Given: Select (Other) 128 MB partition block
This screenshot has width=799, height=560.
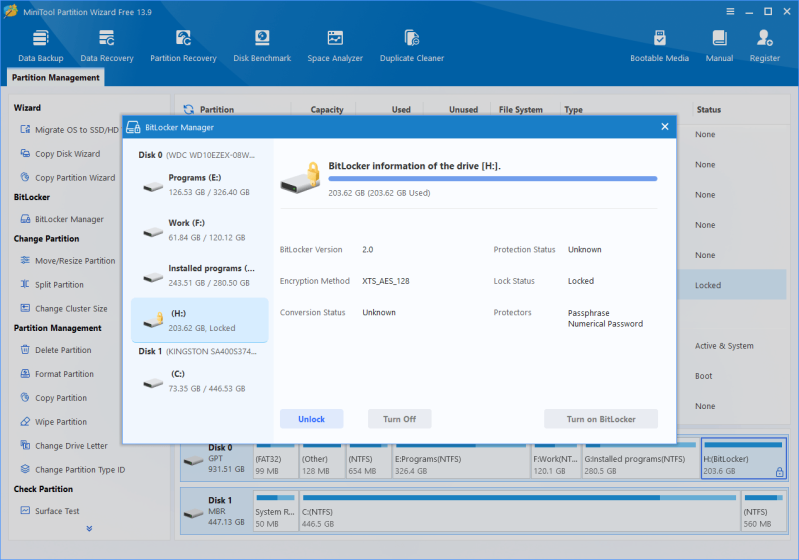Looking at the screenshot, I should (322, 460).
